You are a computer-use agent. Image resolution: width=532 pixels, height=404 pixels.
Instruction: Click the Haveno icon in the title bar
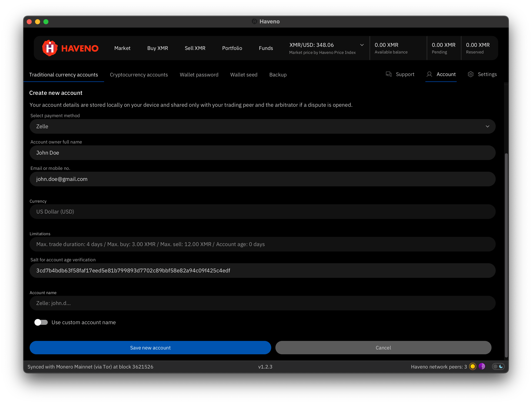tap(255, 22)
